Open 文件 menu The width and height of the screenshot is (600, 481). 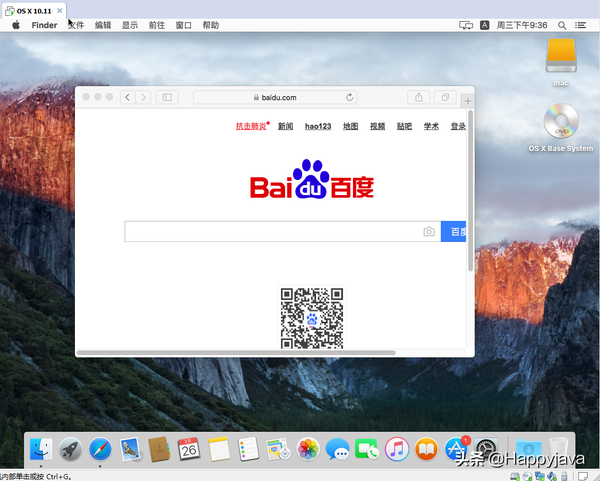tap(76, 25)
